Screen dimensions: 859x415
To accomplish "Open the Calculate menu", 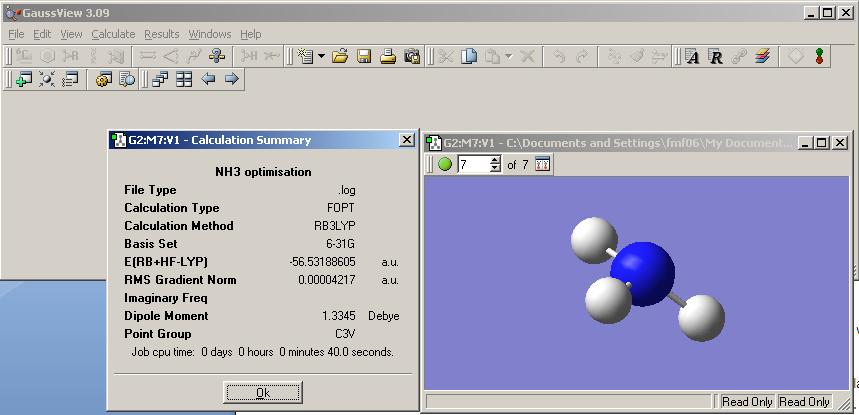I will click(113, 34).
